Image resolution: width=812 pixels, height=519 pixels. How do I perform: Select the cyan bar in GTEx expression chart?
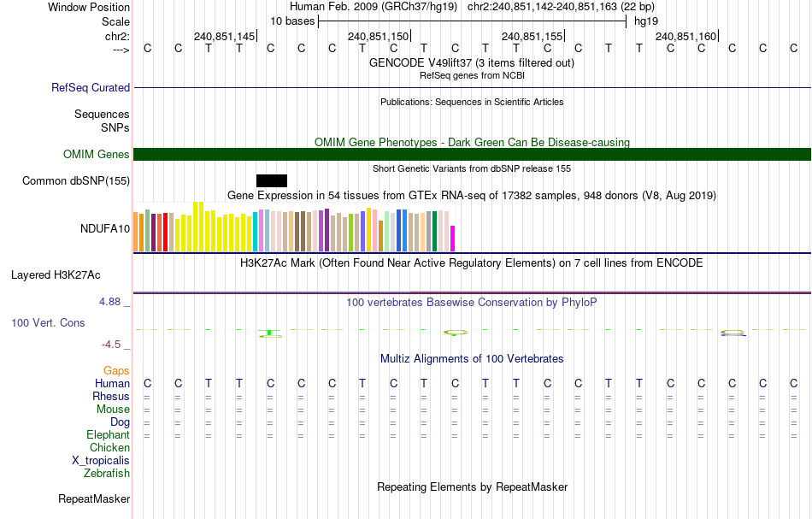click(x=256, y=232)
